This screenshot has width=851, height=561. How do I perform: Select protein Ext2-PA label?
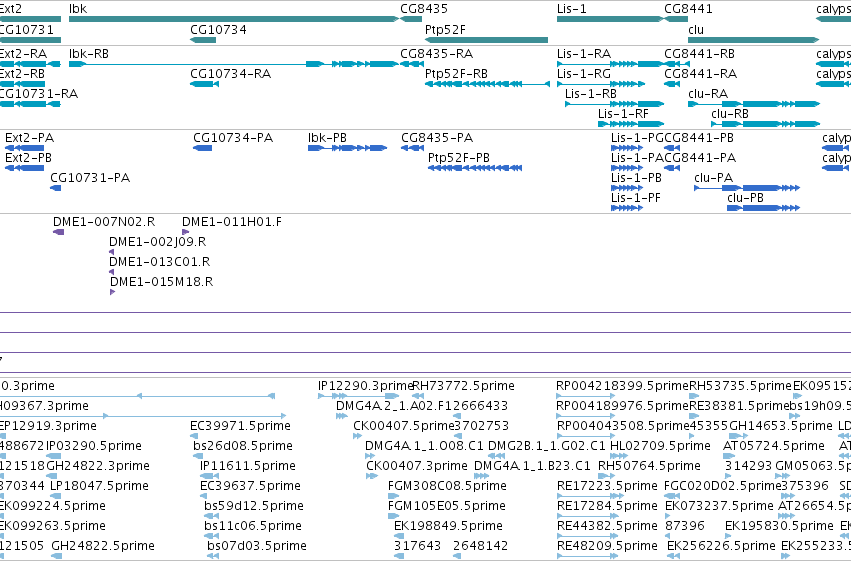(29, 138)
